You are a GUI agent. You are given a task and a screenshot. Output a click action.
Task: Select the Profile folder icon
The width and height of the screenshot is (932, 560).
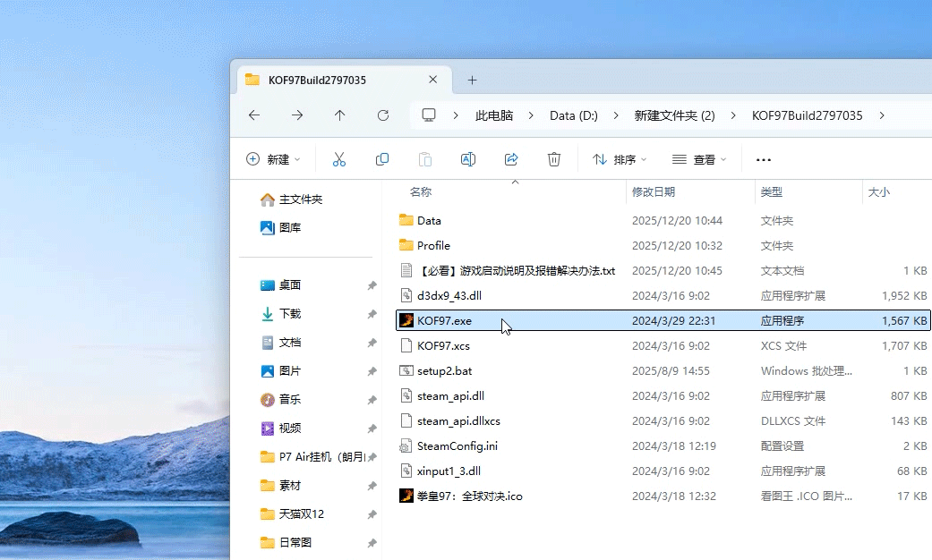(x=406, y=245)
